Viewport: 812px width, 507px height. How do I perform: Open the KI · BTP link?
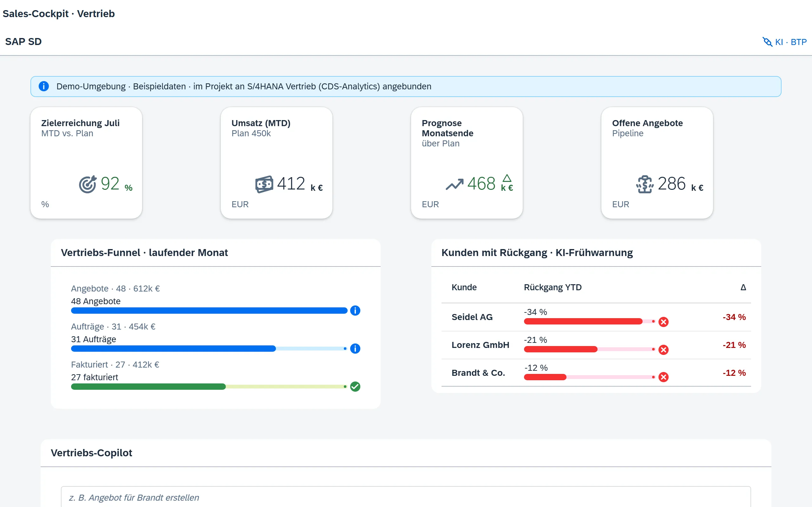coord(784,42)
